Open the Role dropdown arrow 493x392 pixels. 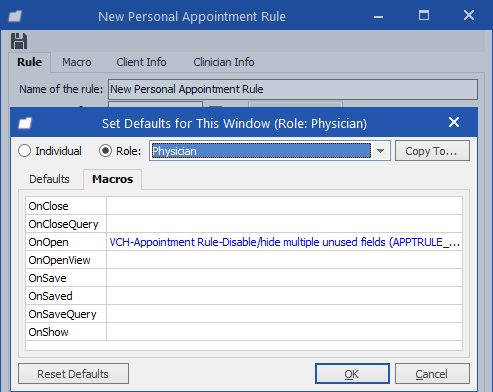pos(380,151)
